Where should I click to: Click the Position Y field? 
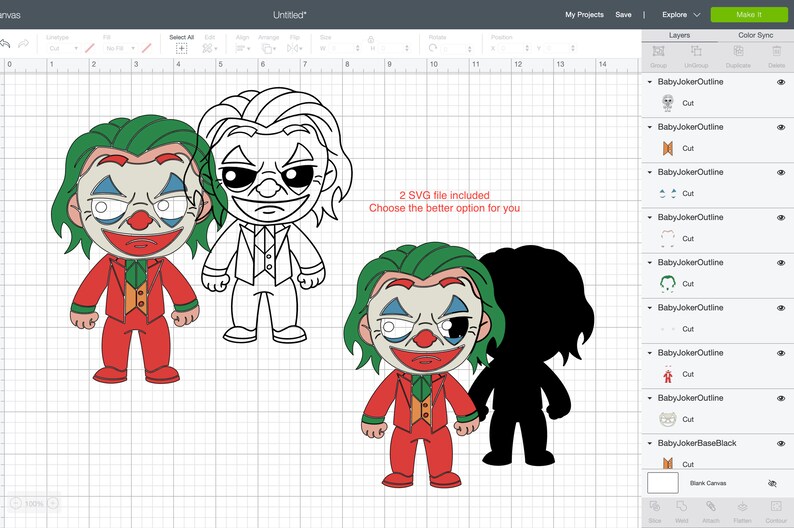pos(560,49)
